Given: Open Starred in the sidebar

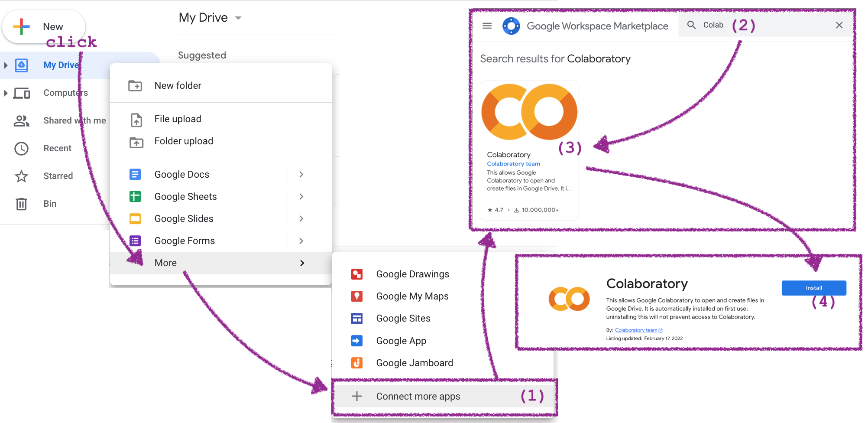Looking at the screenshot, I should 58,176.
